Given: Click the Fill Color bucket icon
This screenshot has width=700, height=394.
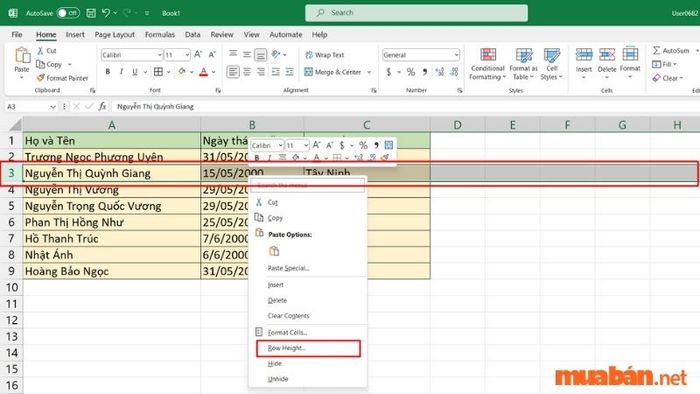Looking at the screenshot, I should coord(182,71).
